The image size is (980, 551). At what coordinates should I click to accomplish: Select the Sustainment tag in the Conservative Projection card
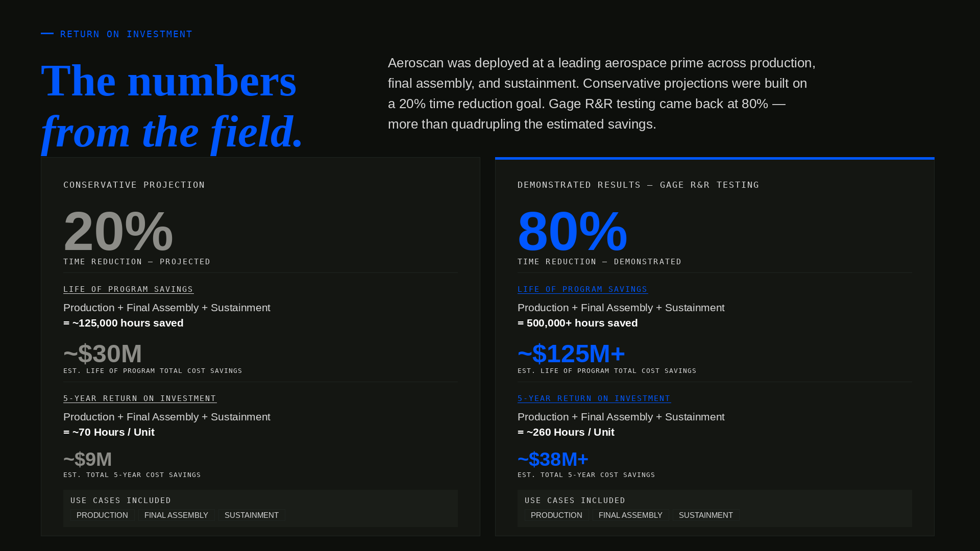click(x=252, y=515)
